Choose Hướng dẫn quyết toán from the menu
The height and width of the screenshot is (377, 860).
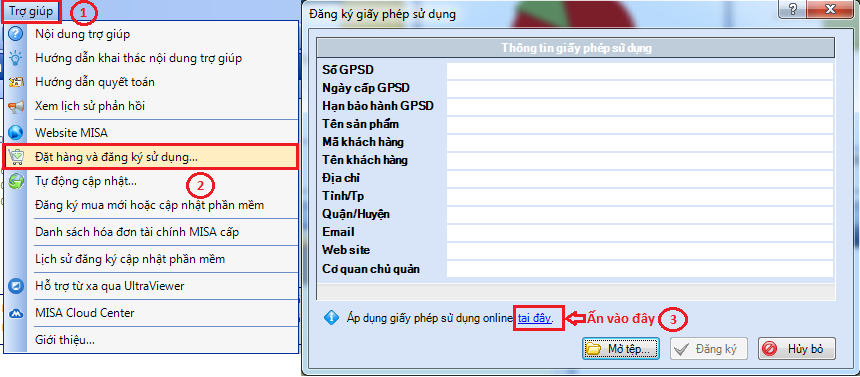(95, 82)
